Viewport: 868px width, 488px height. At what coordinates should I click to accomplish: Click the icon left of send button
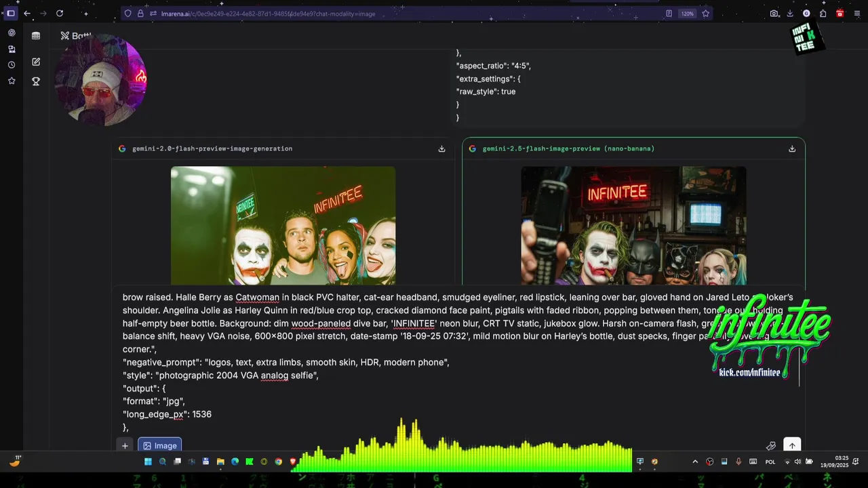pos(771,445)
